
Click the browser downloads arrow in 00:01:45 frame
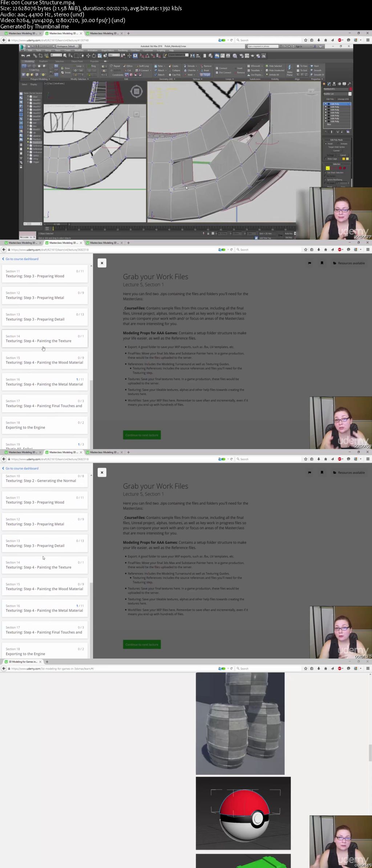(319, 668)
